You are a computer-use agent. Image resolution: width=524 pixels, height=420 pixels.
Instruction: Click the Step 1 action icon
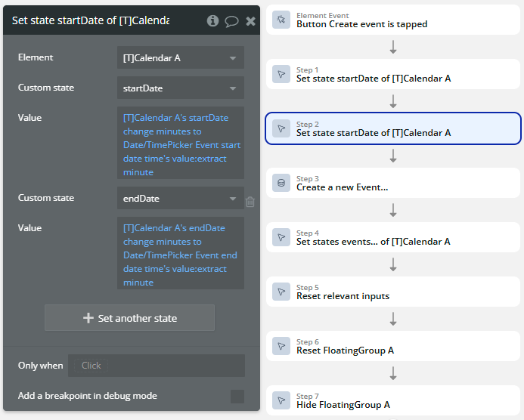281,74
